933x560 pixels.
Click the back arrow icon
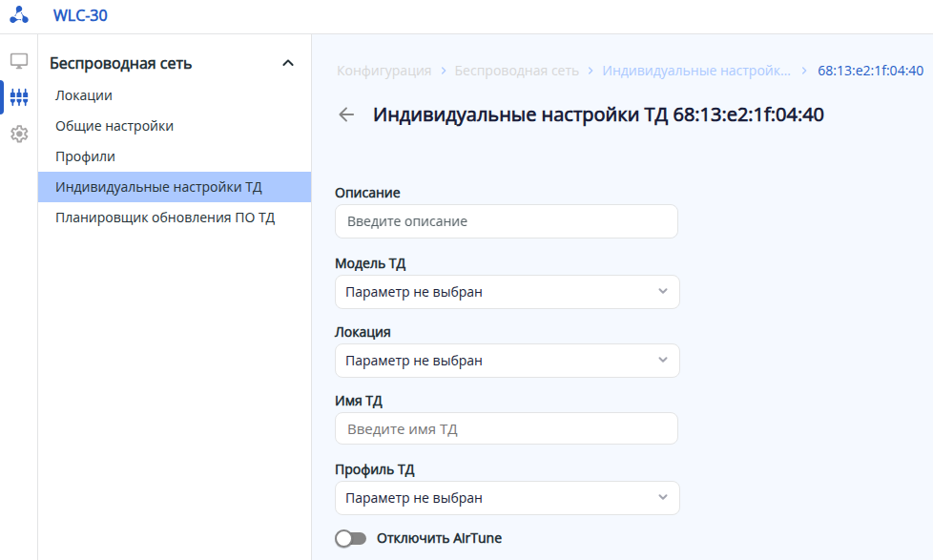[346, 115]
